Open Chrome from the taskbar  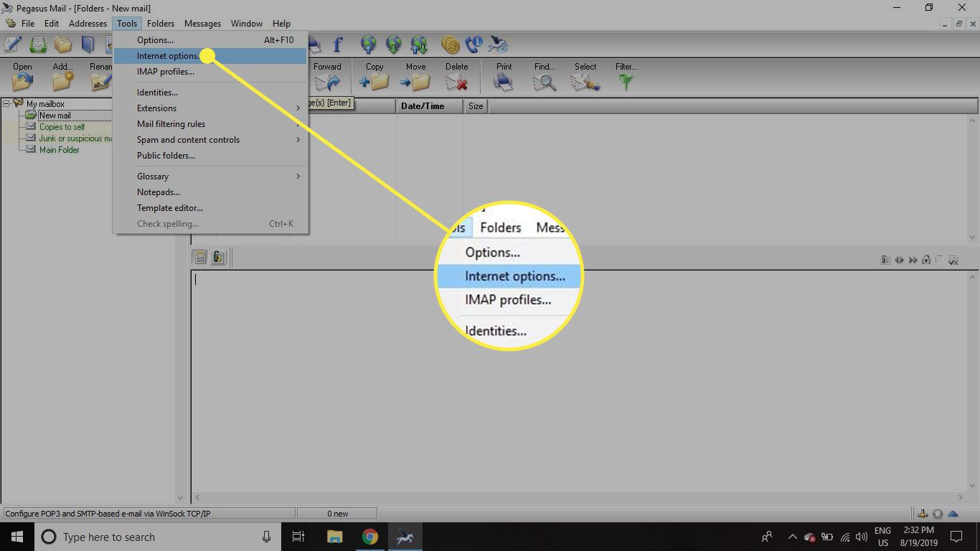click(369, 537)
